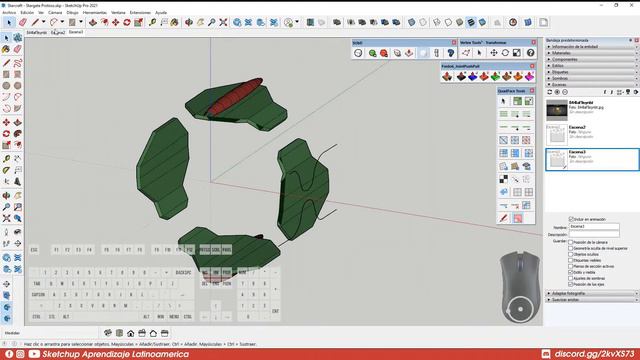This screenshot has width=640, height=360.
Task: Uncheck Posición de los ejes checkbox
Action: pos(571,284)
